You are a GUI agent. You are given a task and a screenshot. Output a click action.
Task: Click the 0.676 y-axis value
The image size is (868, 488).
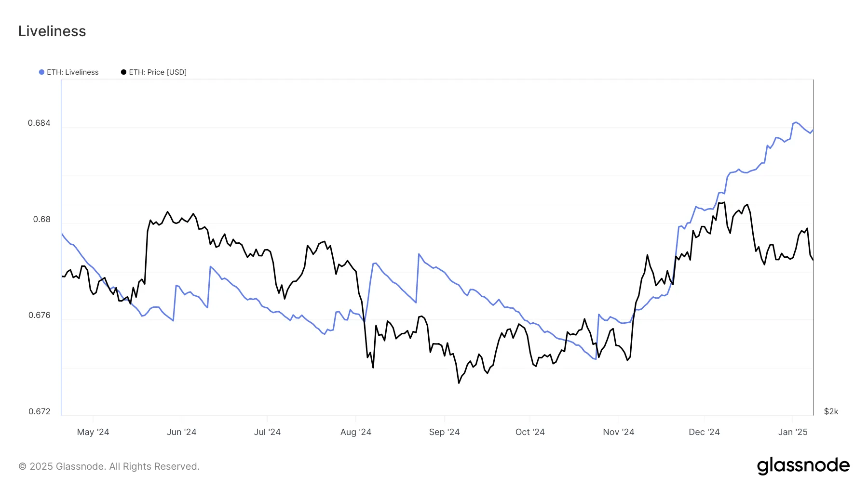(39, 315)
